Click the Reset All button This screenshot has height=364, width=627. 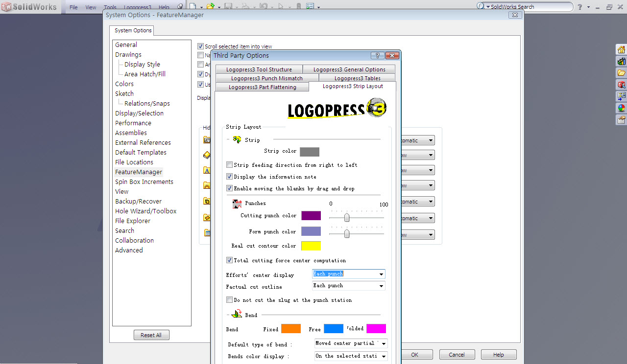click(151, 335)
